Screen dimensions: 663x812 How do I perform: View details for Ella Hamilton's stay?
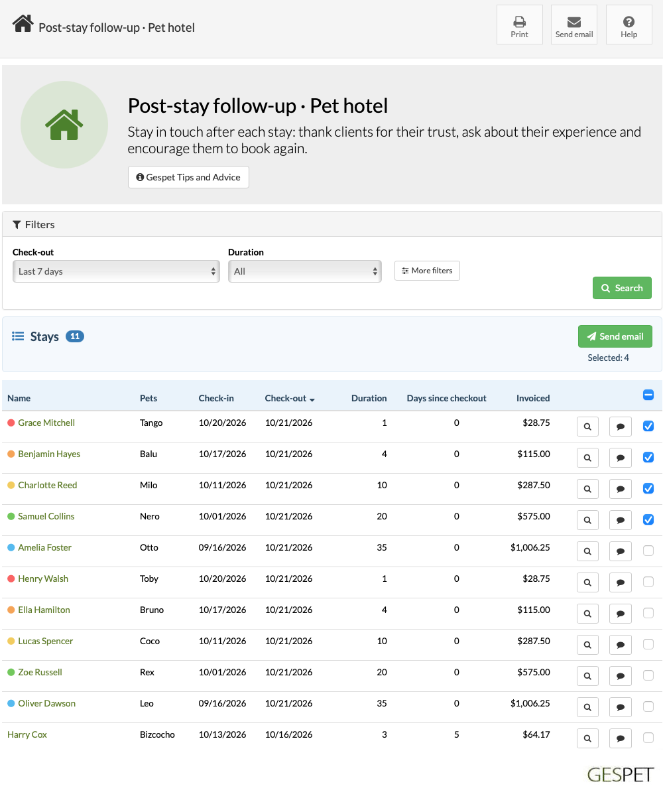[587, 614]
